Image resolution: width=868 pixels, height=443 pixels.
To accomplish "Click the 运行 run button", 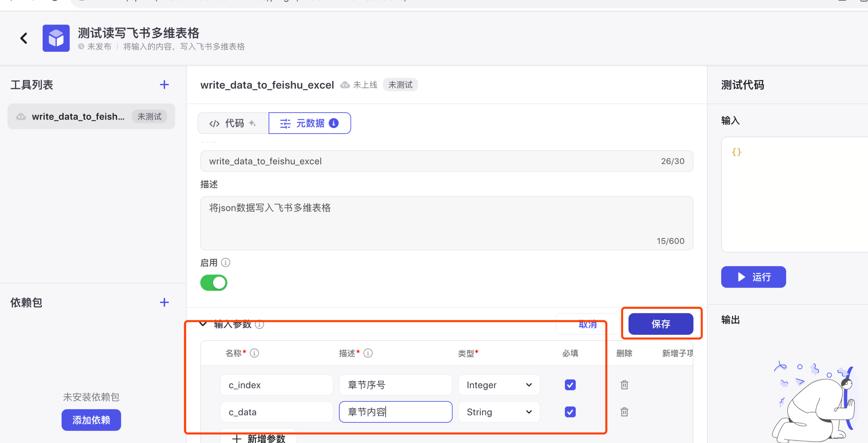I will pyautogui.click(x=753, y=277).
